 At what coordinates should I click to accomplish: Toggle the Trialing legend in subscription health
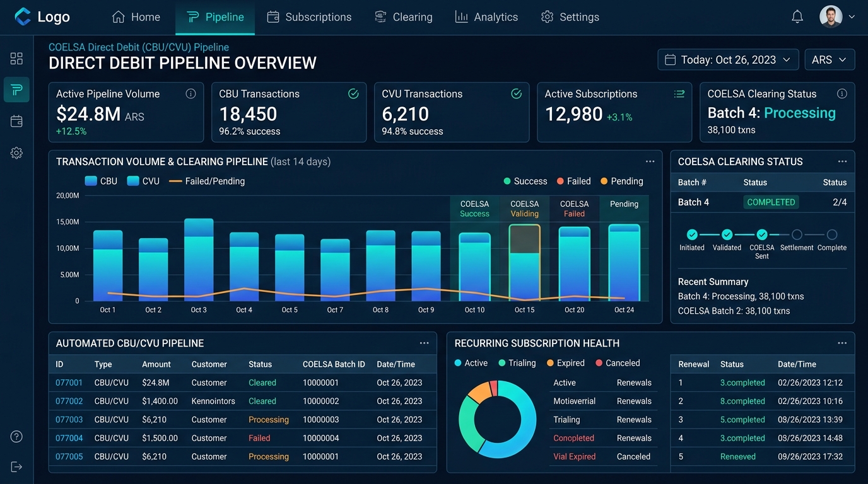(x=517, y=363)
